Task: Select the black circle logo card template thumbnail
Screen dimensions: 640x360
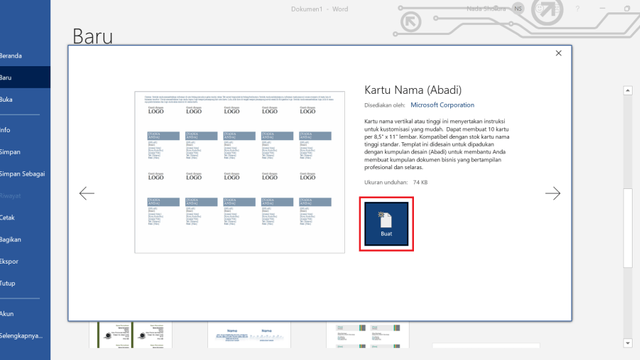Action: [x=131, y=335]
